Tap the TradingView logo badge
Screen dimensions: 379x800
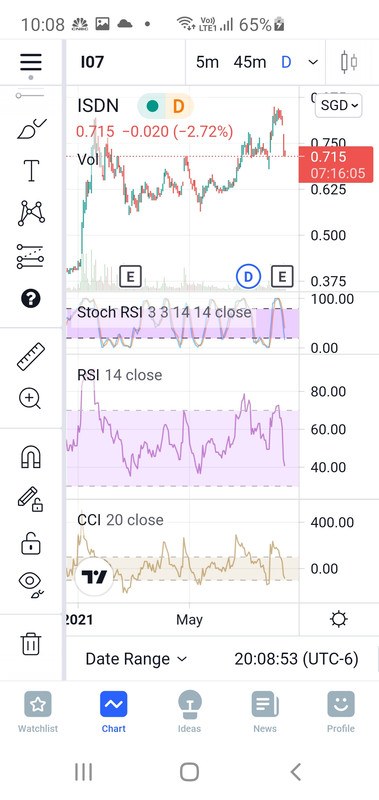[94, 577]
